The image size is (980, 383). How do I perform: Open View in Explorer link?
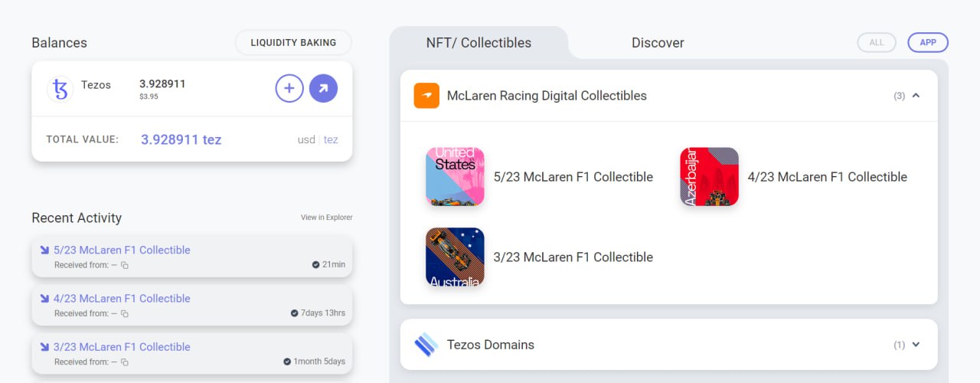tap(327, 218)
